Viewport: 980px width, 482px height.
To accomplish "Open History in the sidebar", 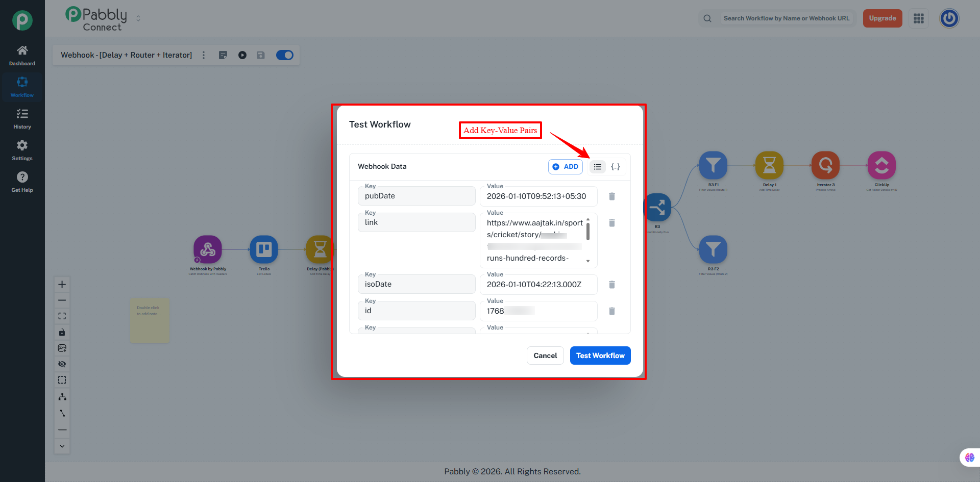I will pyautogui.click(x=22, y=118).
